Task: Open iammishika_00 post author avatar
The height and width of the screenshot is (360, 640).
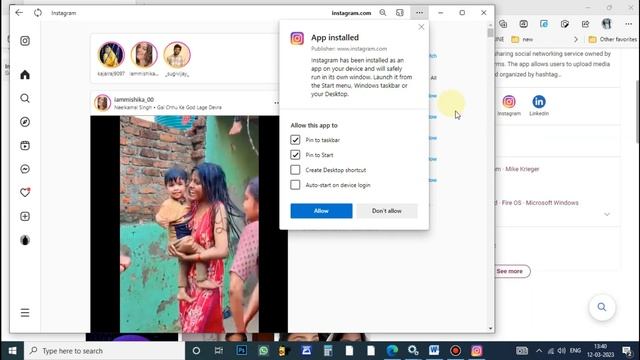Action: pyautogui.click(x=102, y=103)
